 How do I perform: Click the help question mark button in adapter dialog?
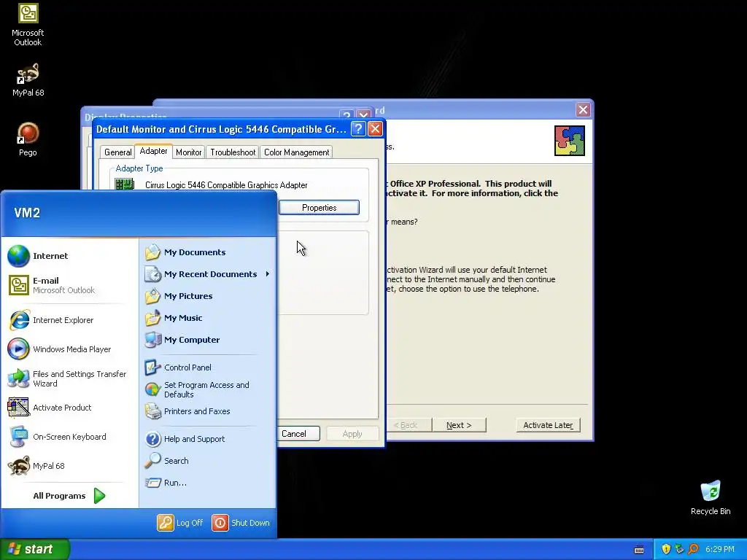point(358,128)
